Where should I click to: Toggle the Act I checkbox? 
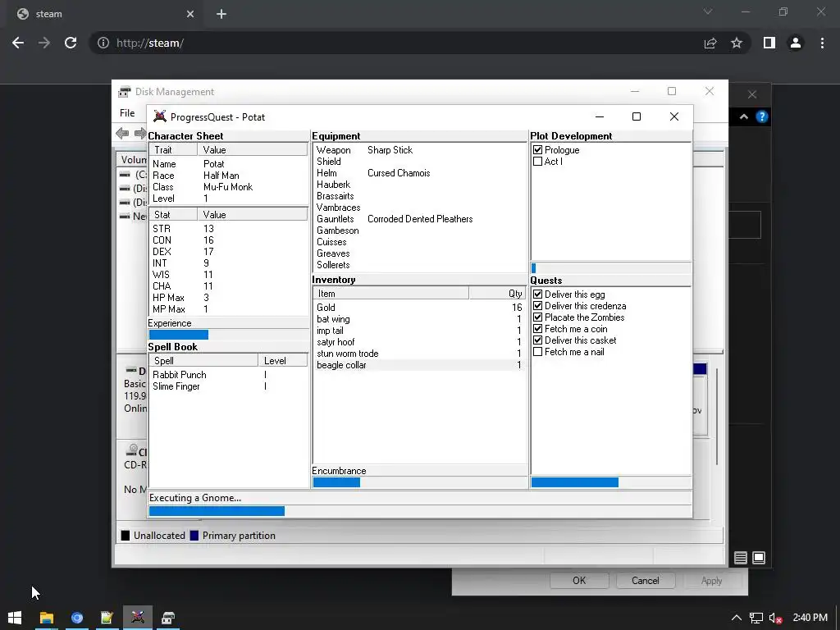point(538,162)
